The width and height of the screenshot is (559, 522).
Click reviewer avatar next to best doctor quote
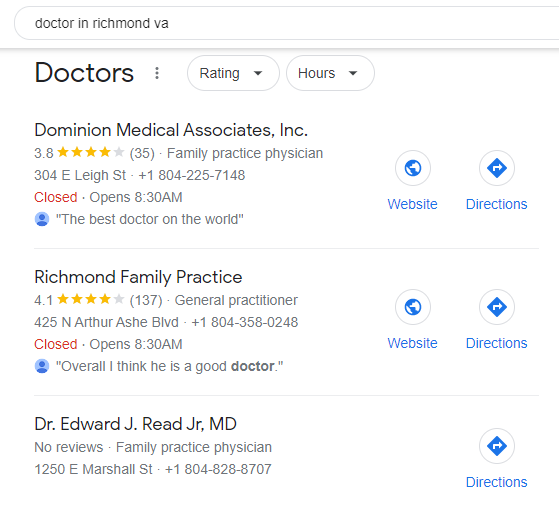[42, 219]
